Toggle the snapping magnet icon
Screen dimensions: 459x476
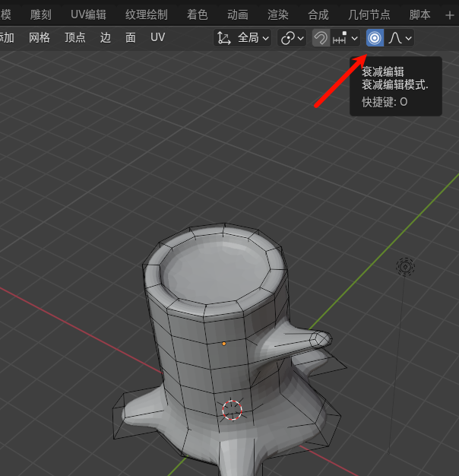tap(321, 38)
